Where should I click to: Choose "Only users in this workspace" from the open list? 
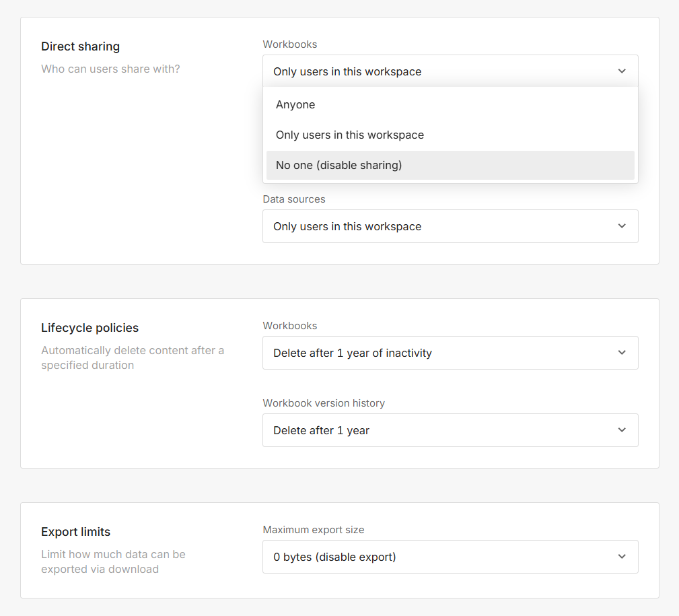click(349, 135)
